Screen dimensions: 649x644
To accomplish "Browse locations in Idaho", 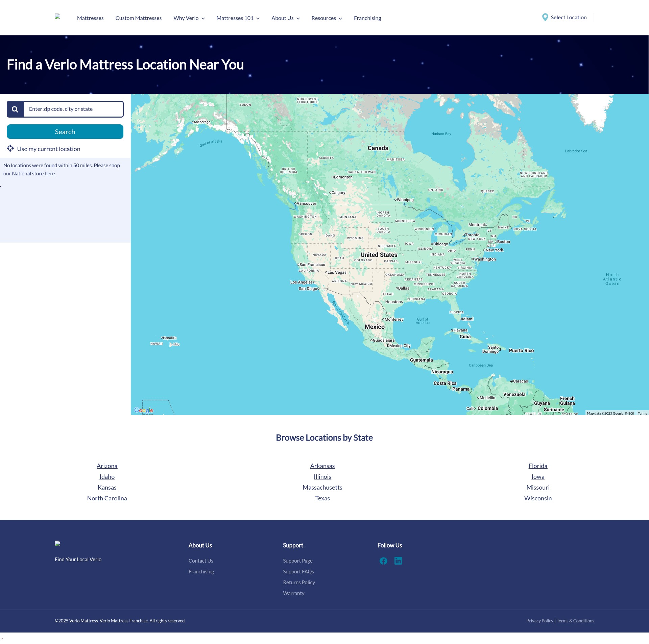I will (x=107, y=476).
